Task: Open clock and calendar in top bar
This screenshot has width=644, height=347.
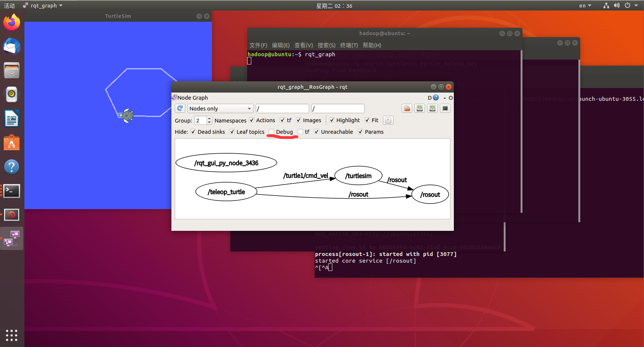Action: (334, 6)
